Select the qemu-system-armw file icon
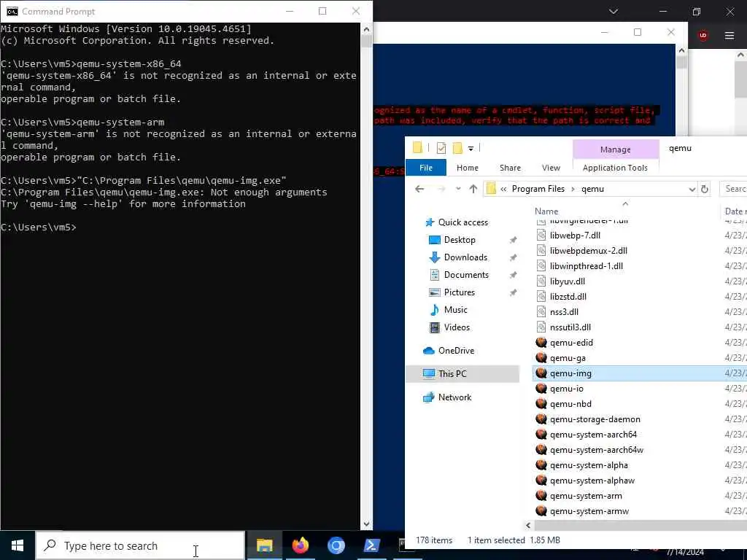This screenshot has width=747, height=560. [x=541, y=510]
